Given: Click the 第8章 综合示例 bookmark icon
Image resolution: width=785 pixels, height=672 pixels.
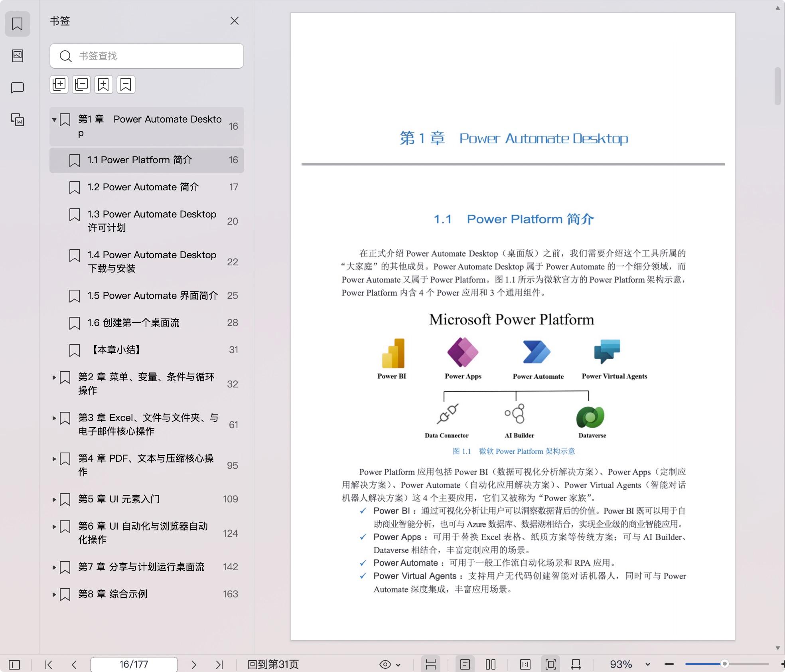Looking at the screenshot, I should (x=65, y=595).
